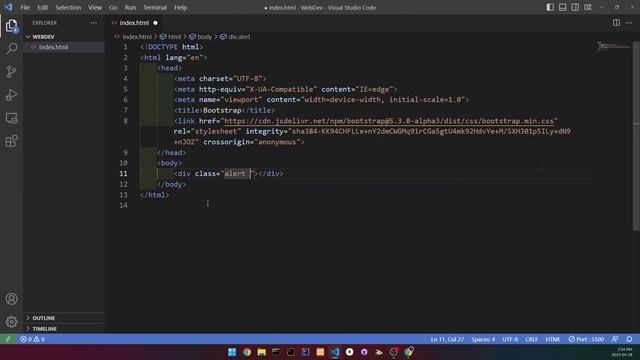Open the Explorer view in activity bar
This screenshot has width=640, height=360.
coord(11,26)
